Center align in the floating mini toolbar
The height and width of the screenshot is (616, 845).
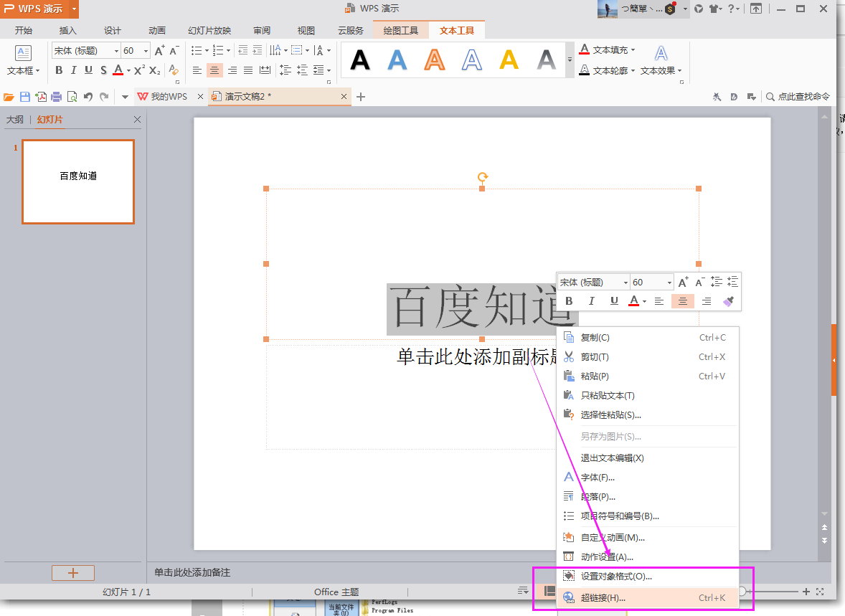(x=683, y=301)
